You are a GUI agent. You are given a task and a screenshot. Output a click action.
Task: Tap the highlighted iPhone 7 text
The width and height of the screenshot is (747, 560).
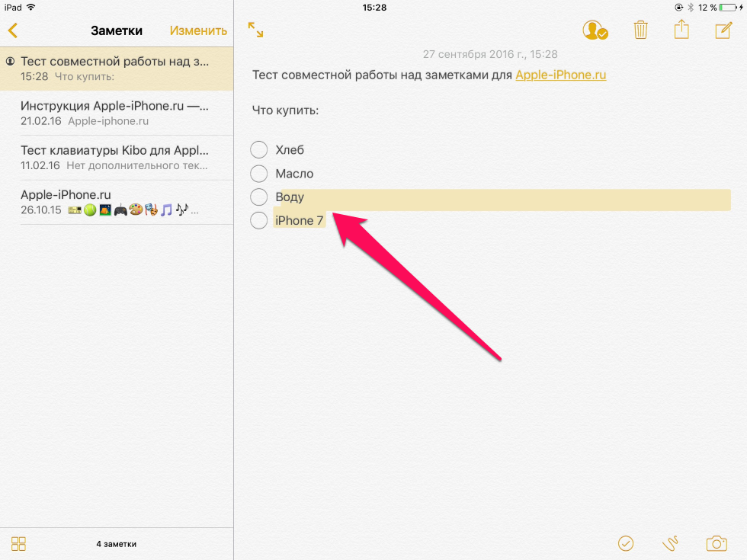[x=299, y=220]
